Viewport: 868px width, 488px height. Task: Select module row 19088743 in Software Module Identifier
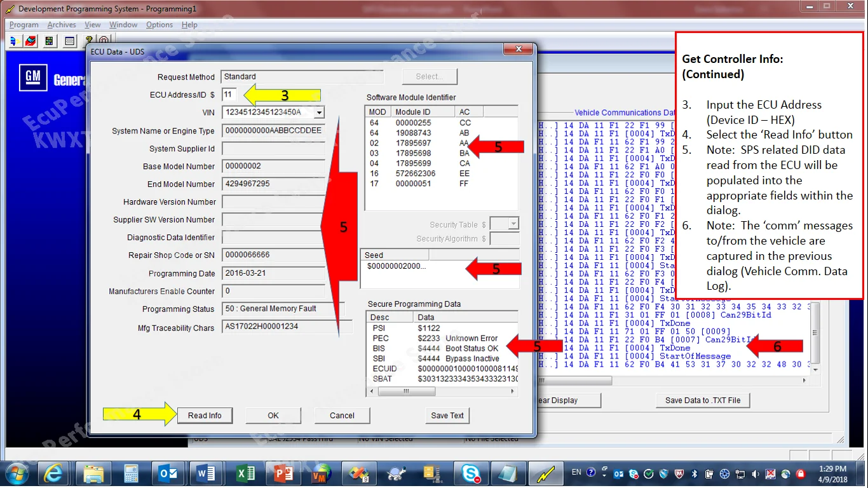point(442,133)
